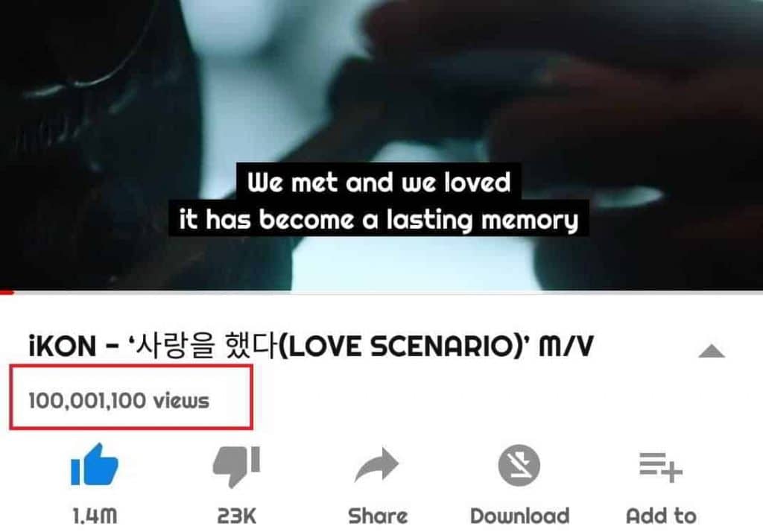Click the 'lasting memory' subtitle line
Viewport: 763px width, 532px height.
click(x=379, y=219)
